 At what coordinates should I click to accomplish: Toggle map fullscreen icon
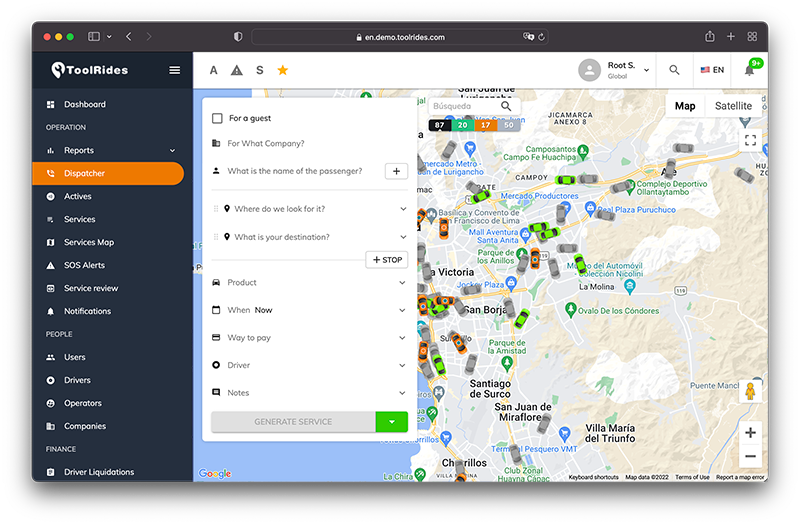click(750, 140)
